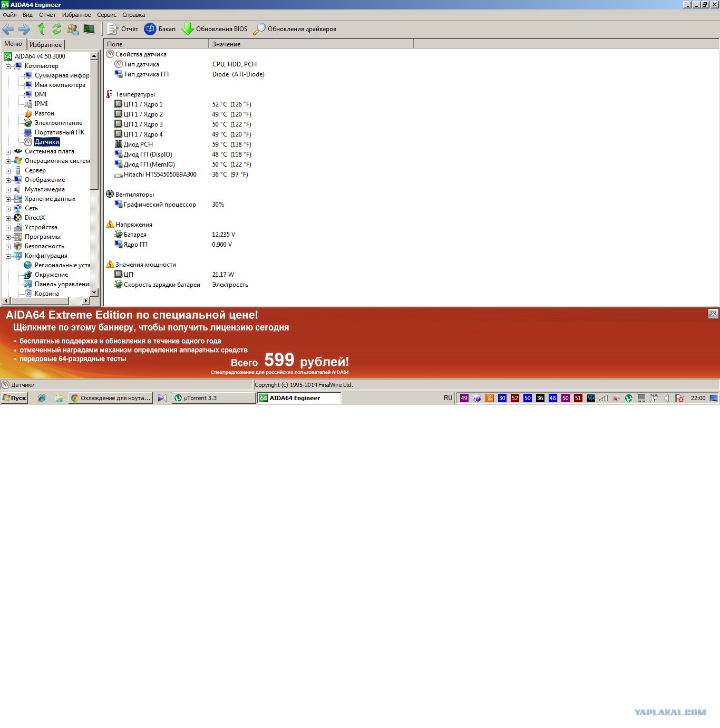Sort by the Поле column header
This screenshot has width=720, height=728.
coord(156,44)
